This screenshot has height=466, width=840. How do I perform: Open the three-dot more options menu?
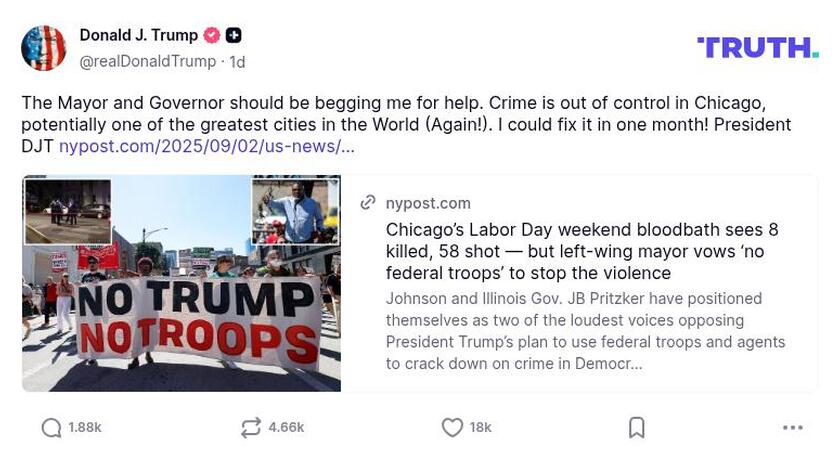pyautogui.click(x=792, y=428)
